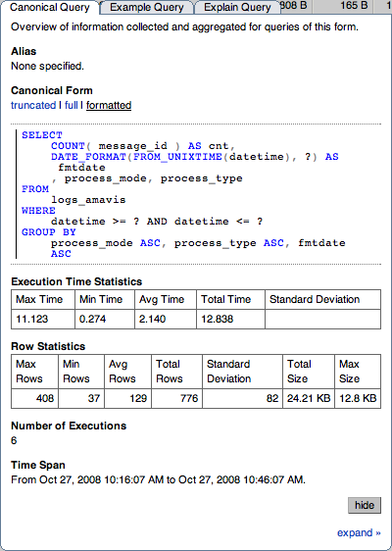Click the Time Span date range text

pyautogui.click(x=158, y=479)
